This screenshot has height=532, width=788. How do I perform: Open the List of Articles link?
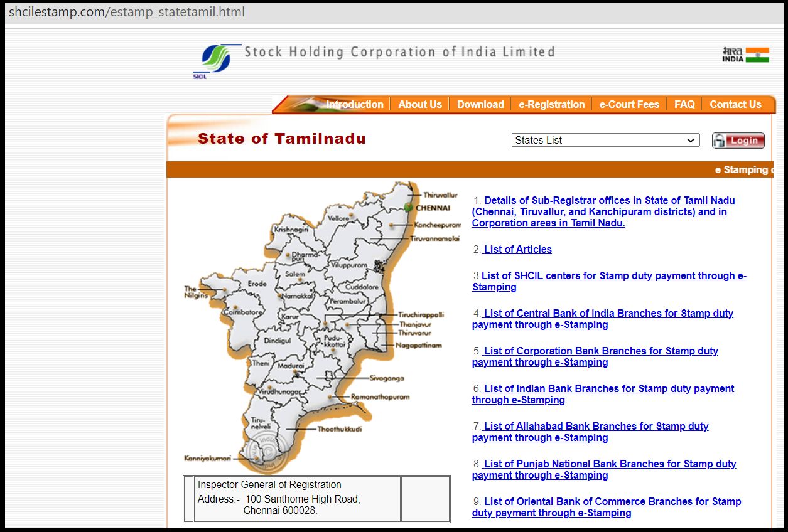coord(516,249)
